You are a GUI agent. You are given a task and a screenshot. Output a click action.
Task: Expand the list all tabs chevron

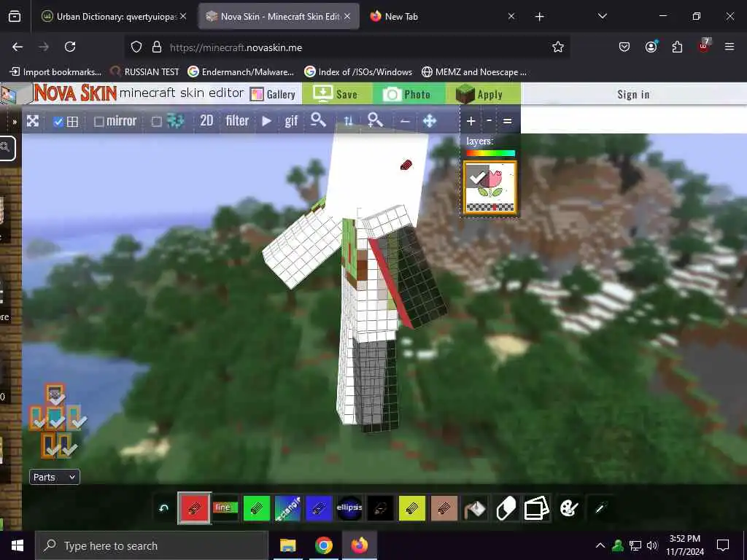click(602, 16)
